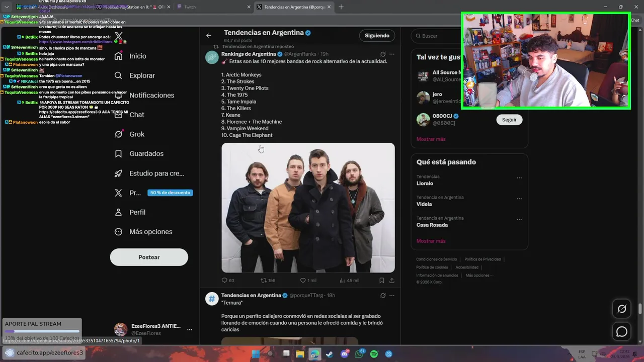The height and width of the screenshot is (362, 644).
Task: Open Discord from the taskbar
Action: 344,354
